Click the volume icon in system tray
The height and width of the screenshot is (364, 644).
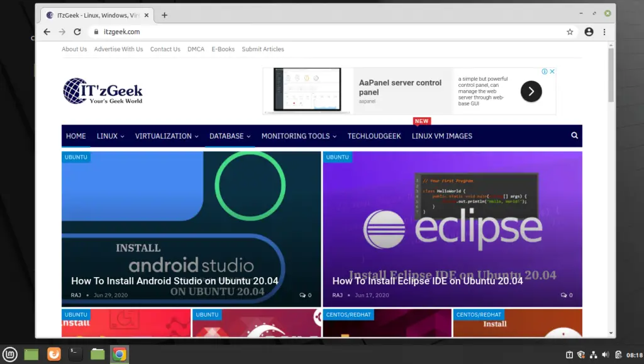click(606, 355)
